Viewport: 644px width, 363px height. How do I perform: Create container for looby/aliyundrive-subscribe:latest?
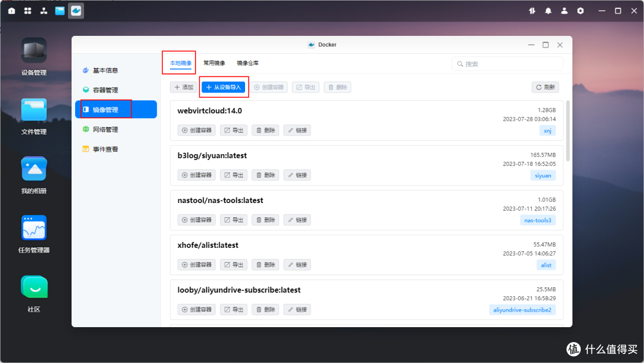point(197,309)
